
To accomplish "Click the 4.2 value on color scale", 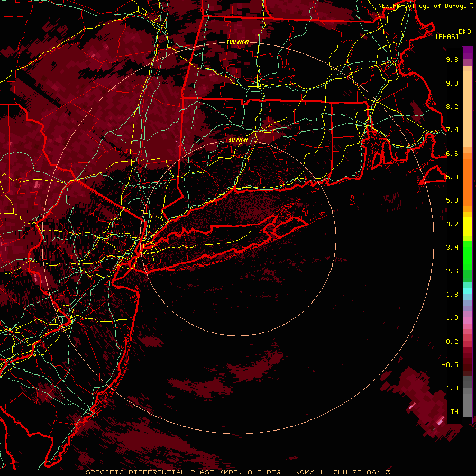I will [x=452, y=224].
